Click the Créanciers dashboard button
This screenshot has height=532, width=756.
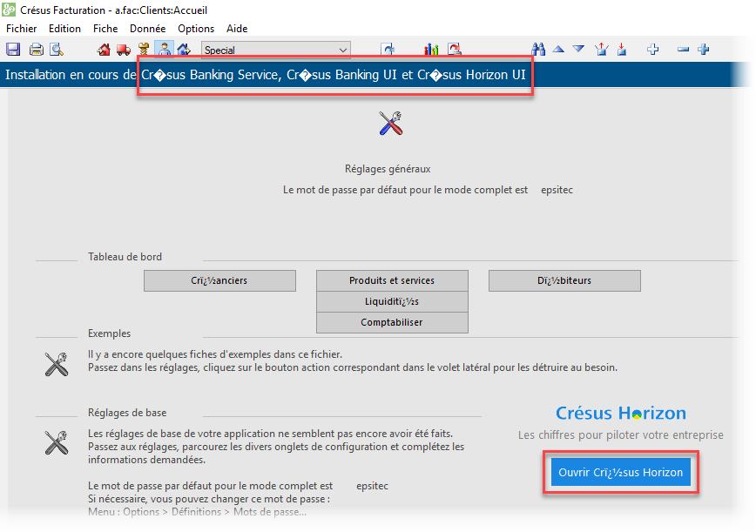click(219, 280)
